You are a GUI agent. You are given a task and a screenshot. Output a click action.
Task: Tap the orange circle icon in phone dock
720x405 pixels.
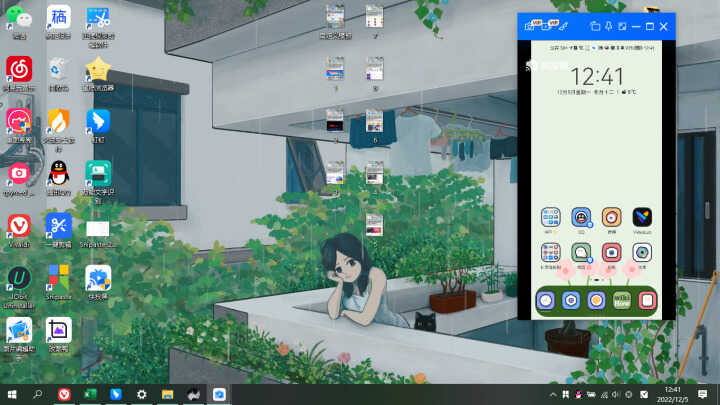(596, 301)
